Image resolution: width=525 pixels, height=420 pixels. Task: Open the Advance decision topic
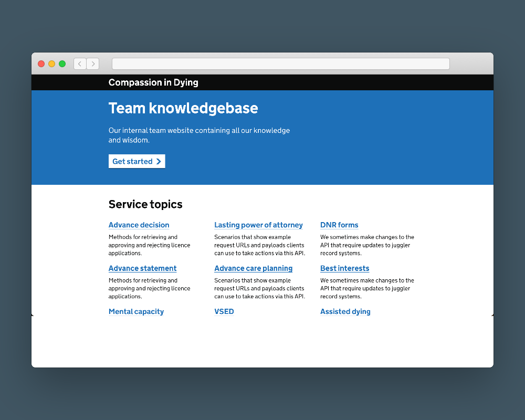click(x=139, y=225)
